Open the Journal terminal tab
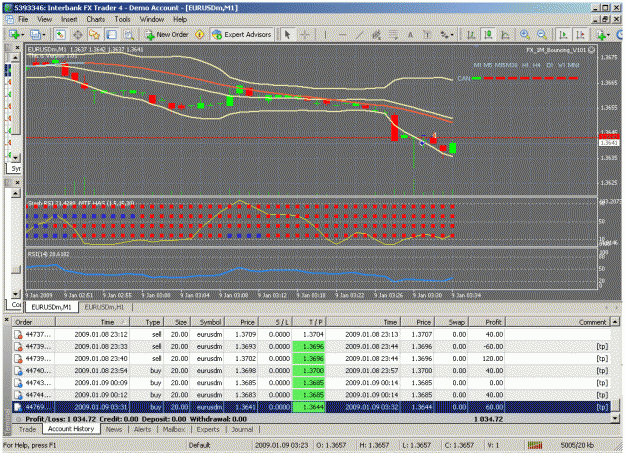 242,429
